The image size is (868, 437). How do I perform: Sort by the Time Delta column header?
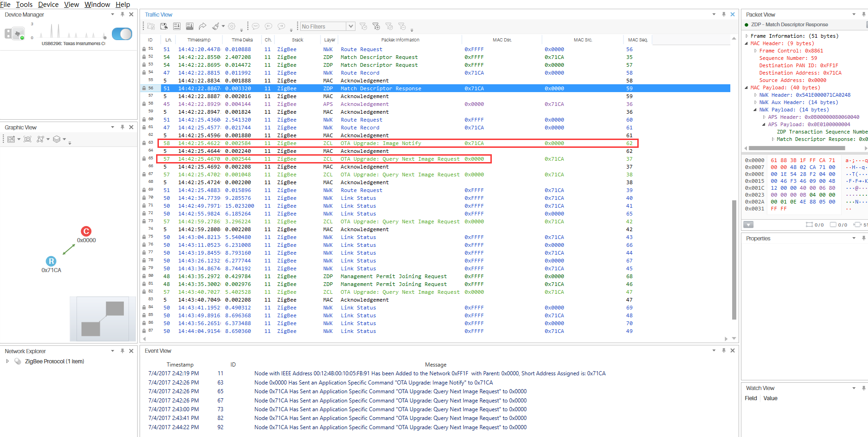(x=242, y=40)
